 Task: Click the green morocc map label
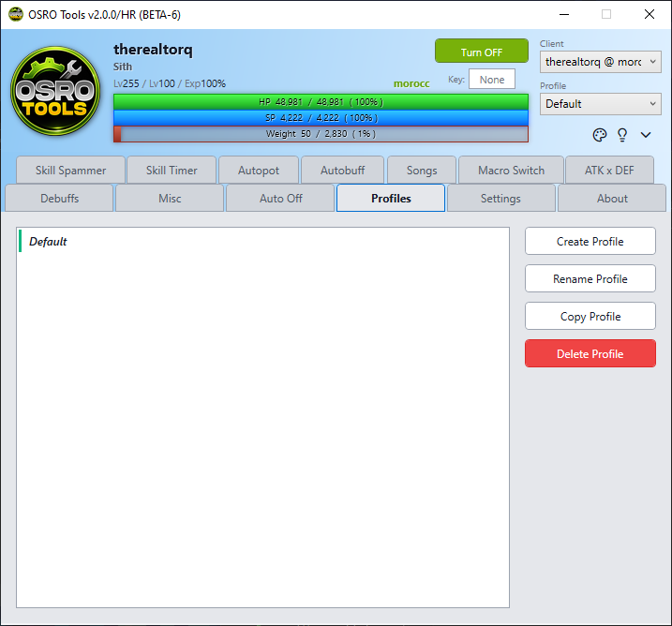point(411,83)
